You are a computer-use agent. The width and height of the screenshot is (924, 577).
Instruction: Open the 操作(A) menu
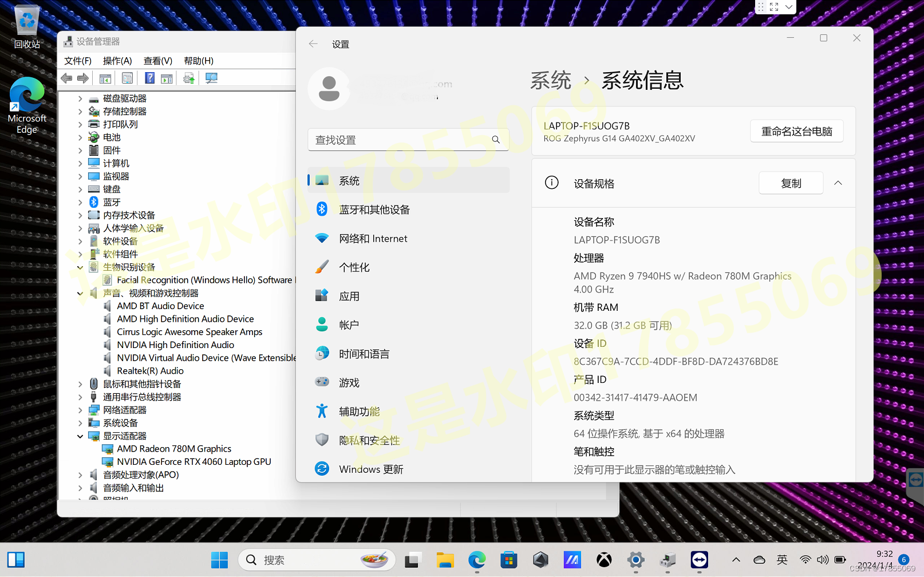coord(117,61)
